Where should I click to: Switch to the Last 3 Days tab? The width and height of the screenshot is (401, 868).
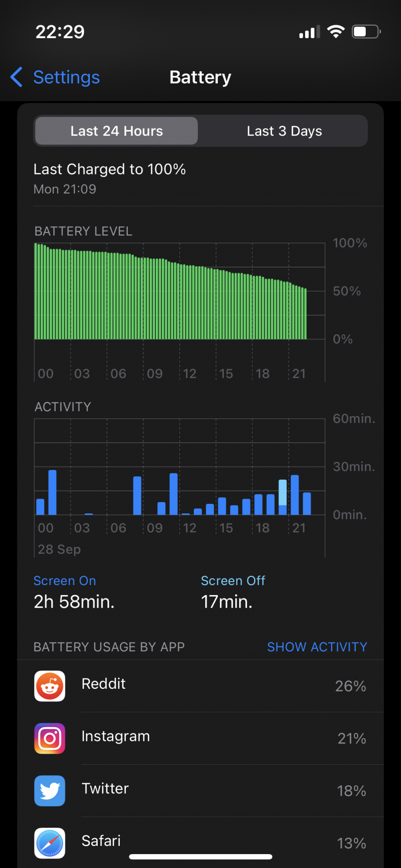[x=284, y=131]
